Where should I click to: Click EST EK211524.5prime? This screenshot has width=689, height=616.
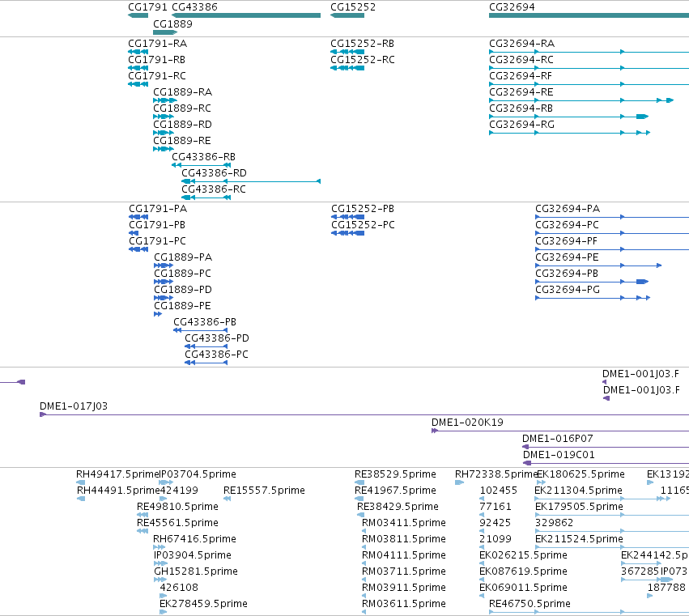tap(579, 540)
